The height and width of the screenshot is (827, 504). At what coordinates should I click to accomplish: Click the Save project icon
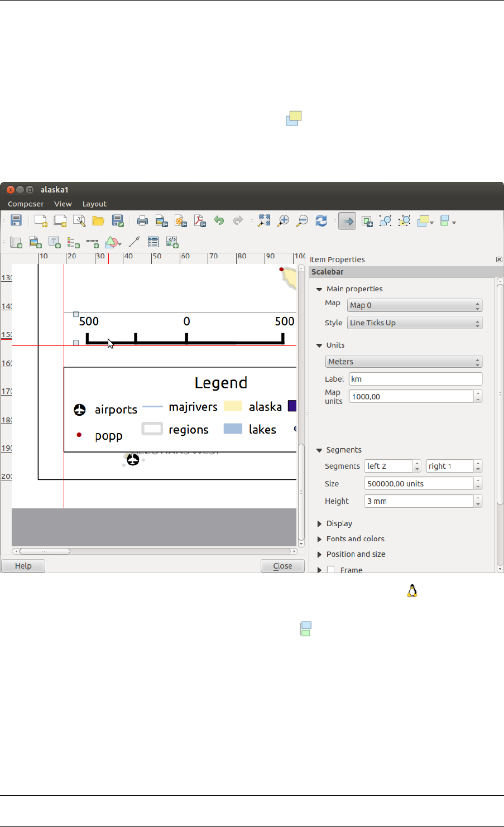click(x=16, y=221)
